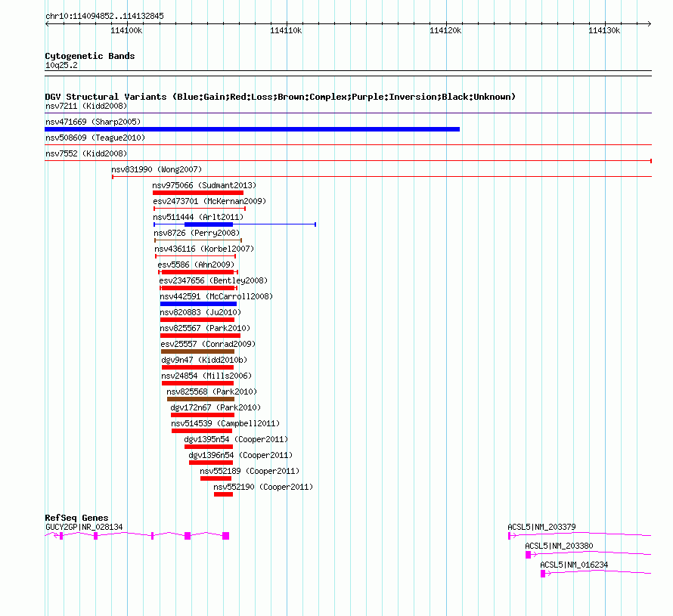Open the ACSL5|NM_203379 gene label
The height and width of the screenshot is (616, 673).
(x=541, y=527)
